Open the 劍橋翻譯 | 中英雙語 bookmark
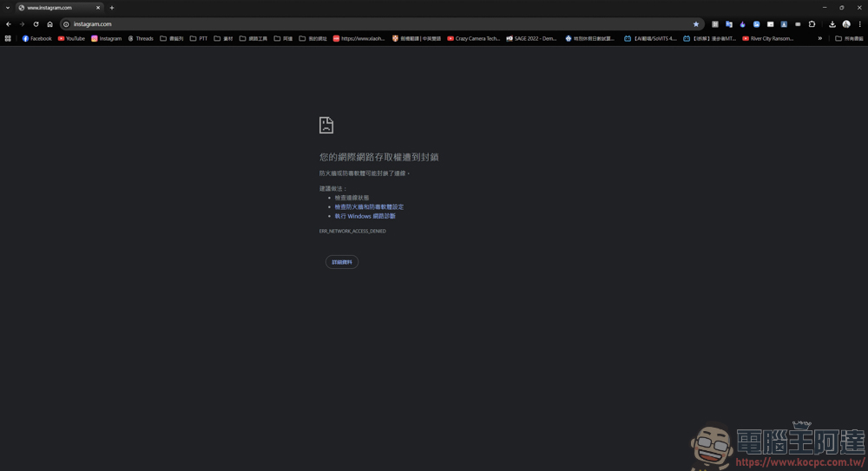 417,39
